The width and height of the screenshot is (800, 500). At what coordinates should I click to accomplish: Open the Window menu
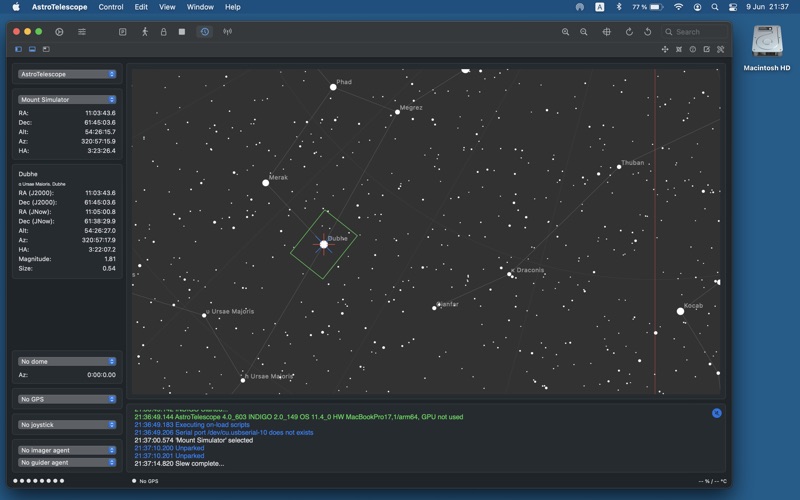tap(200, 7)
